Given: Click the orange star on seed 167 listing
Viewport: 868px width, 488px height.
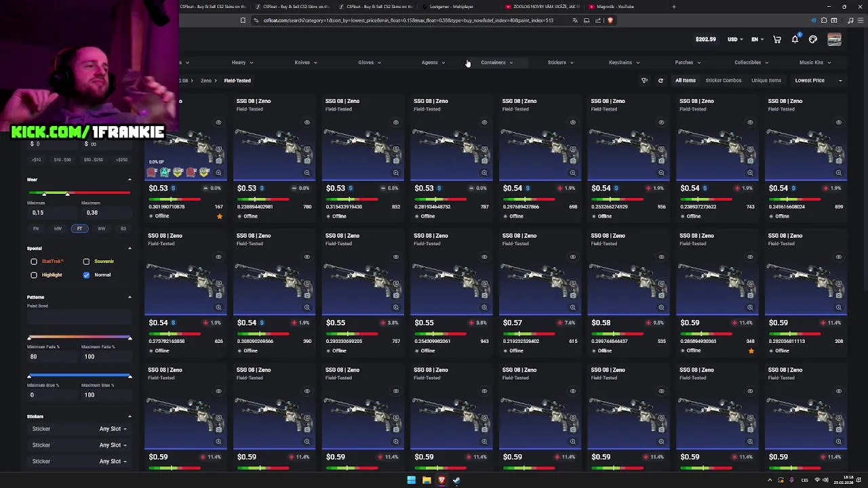Looking at the screenshot, I should click(x=219, y=216).
